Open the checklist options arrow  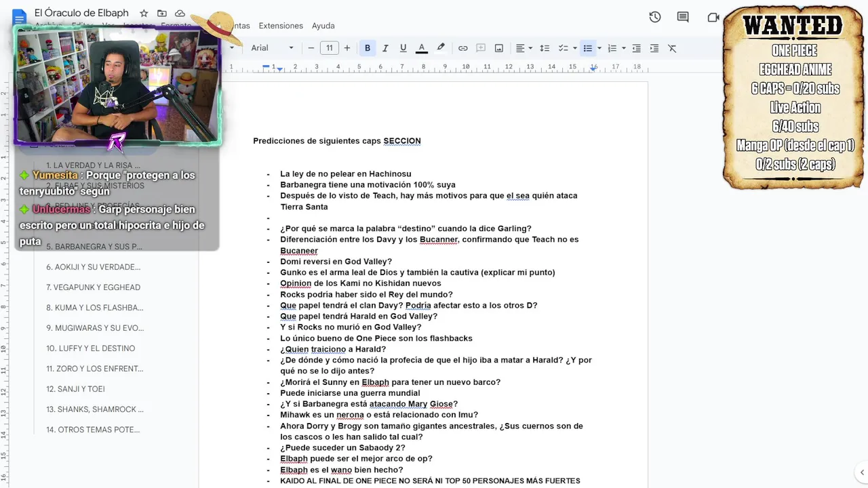pyautogui.click(x=574, y=48)
